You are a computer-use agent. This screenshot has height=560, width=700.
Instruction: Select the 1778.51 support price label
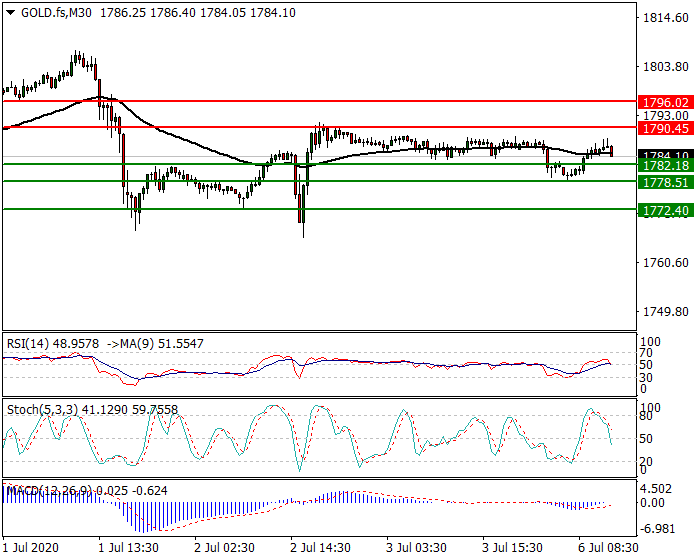(x=666, y=182)
